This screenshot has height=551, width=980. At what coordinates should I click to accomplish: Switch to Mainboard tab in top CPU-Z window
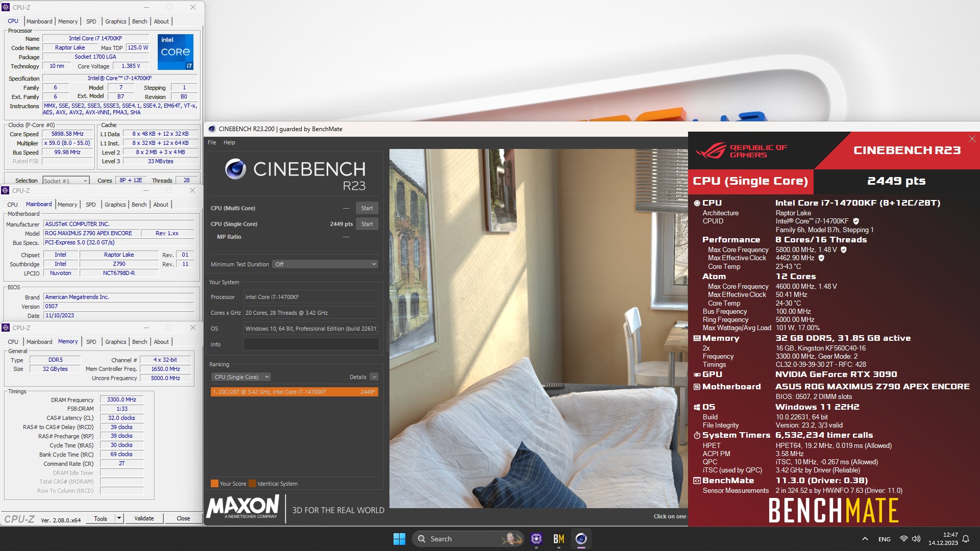39,21
